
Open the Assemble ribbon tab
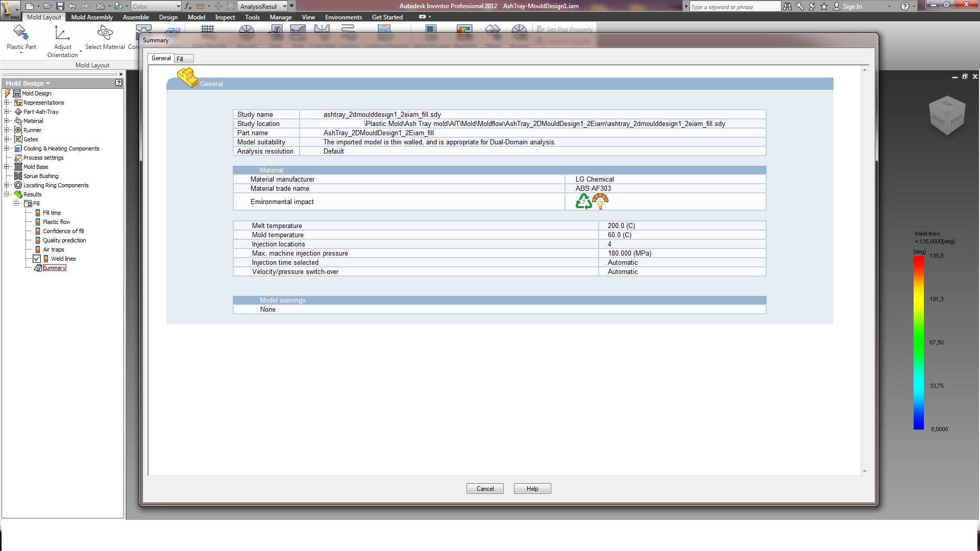pos(136,17)
